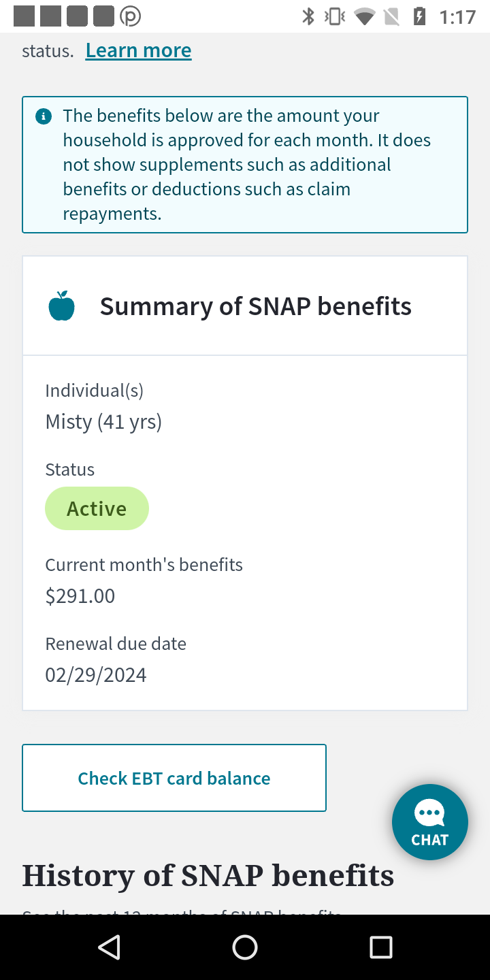Tap the Wi-Fi signal status icon

[365, 16]
